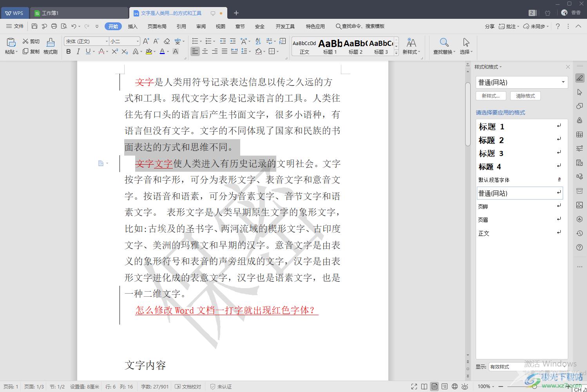Viewport: 587px width, 392px height.
Task: Increase paragraph indent
Action: tap(233, 41)
